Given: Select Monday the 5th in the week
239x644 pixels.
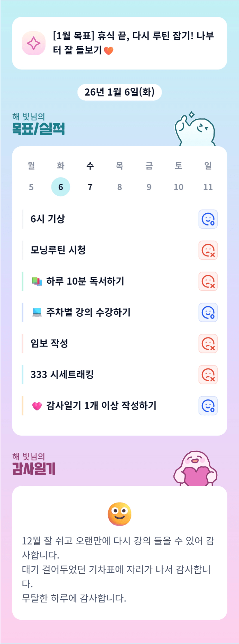Looking at the screenshot, I should click(31, 187).
